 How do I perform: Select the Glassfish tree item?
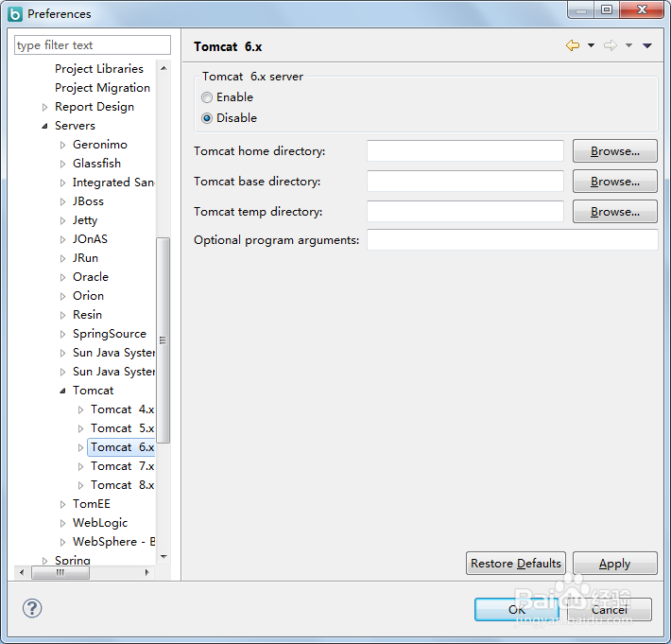[x=96, y=164]
